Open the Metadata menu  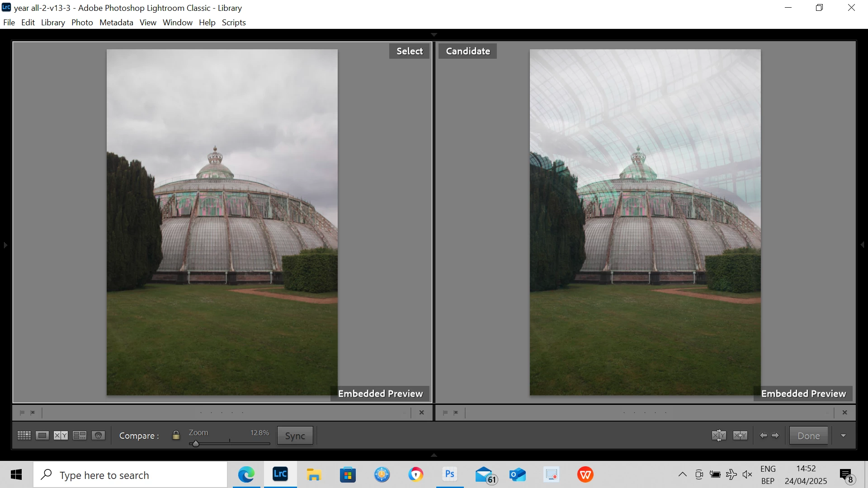(116, 23)
